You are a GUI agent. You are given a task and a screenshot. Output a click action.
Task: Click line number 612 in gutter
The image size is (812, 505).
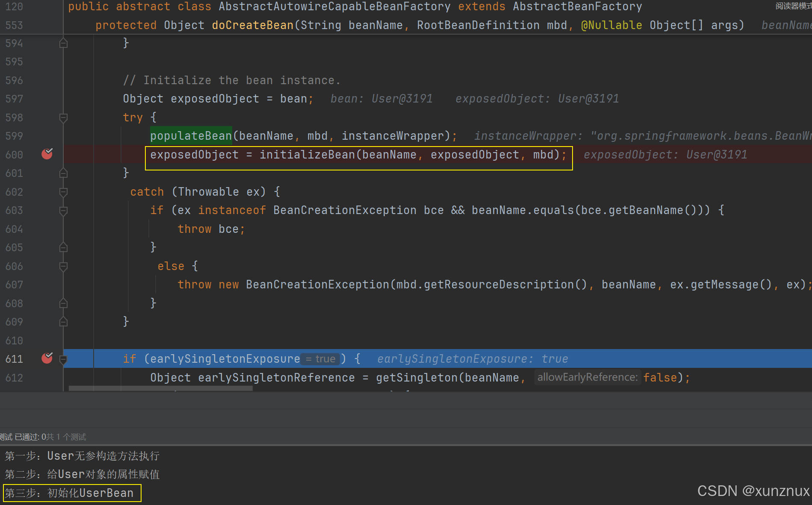point(14,378)
